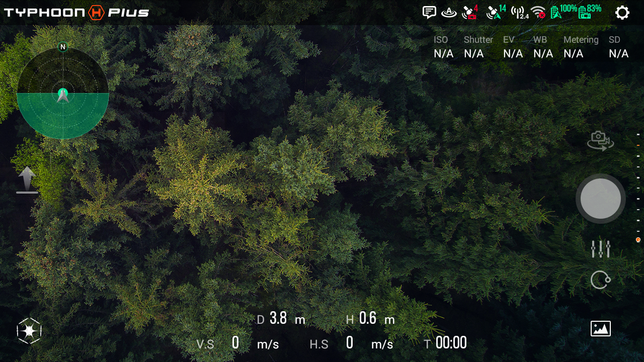Viewport: 644px width, 362px height.
Task: Tap the compass N north marker
Action: [63, 47]
